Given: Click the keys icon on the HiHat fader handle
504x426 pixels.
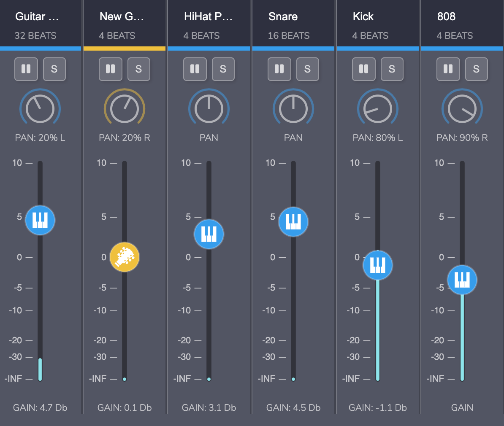Looking at the screenshot, I should [209, 234].
